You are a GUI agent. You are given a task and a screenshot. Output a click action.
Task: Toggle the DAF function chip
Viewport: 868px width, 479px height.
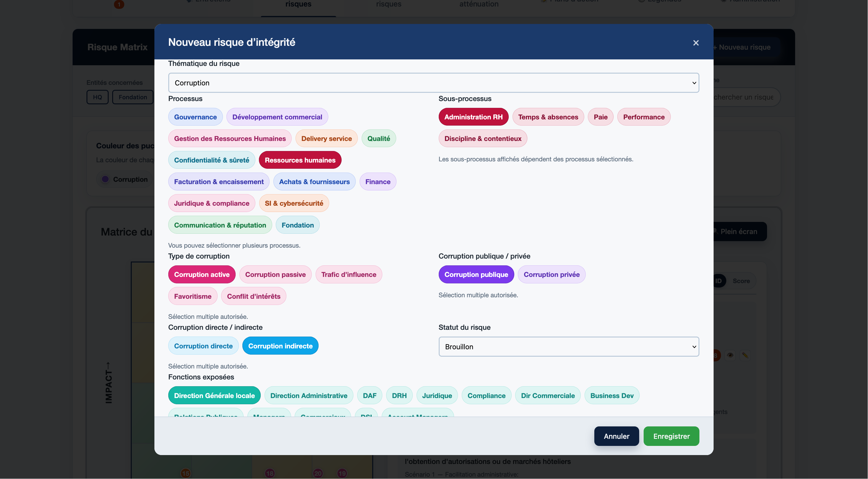370,395
